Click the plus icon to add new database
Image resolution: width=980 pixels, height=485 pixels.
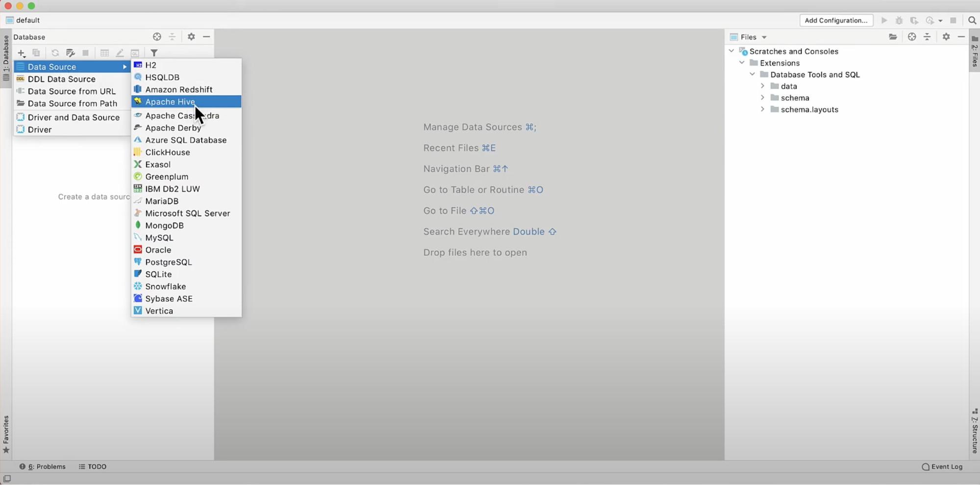[x=21, y=53]
